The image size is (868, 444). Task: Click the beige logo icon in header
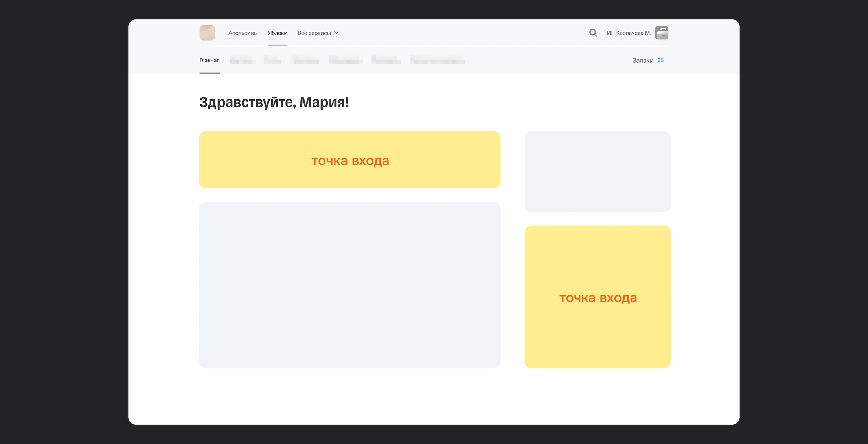[207, 33]
